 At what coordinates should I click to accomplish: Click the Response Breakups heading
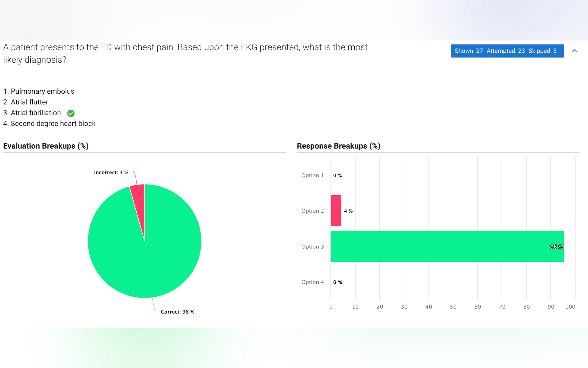pos(338,146)
